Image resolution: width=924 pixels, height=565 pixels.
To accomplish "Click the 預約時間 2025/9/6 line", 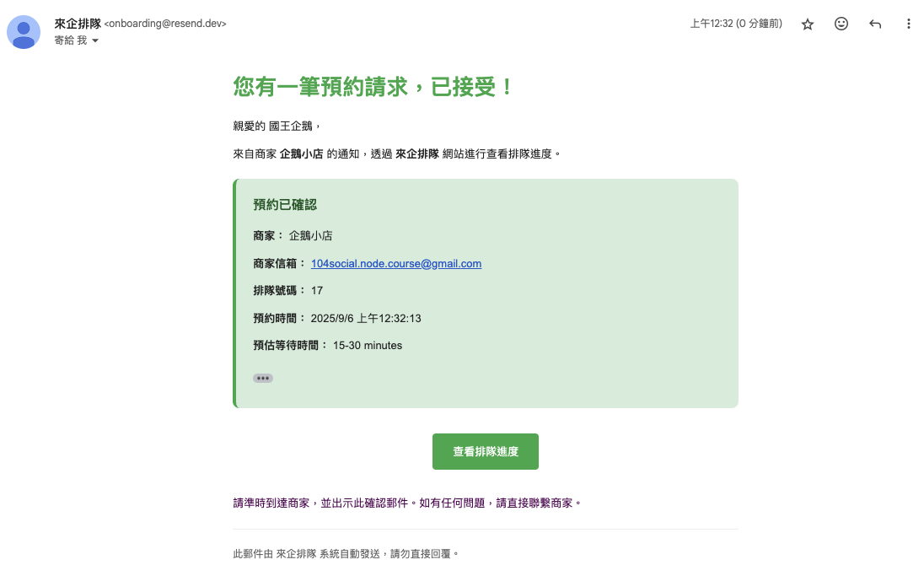I will [337, 319].
